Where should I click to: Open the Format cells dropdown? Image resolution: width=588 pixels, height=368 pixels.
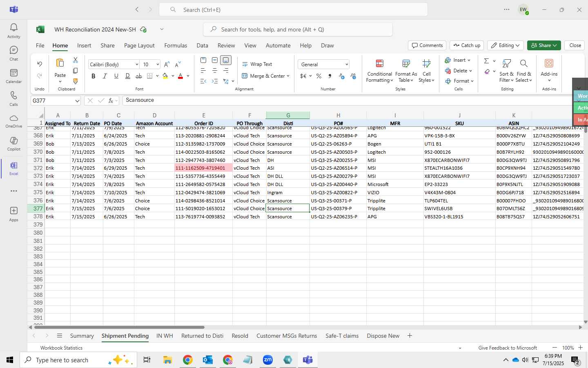(x=460, y=81)
